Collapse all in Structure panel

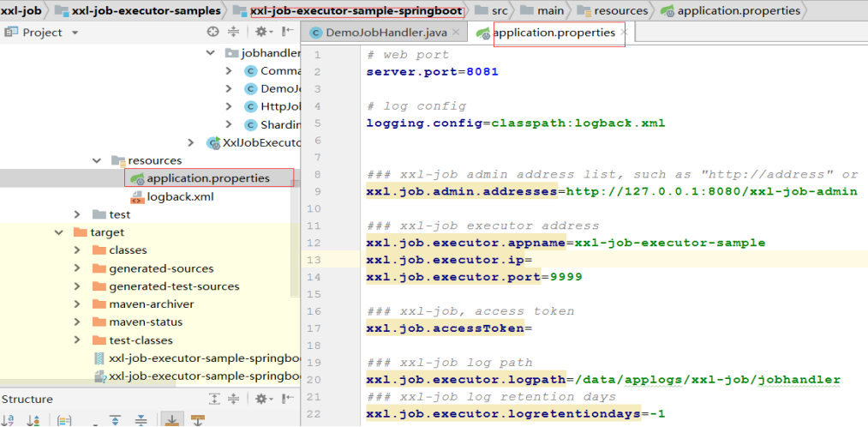click(x=234, y=399)
